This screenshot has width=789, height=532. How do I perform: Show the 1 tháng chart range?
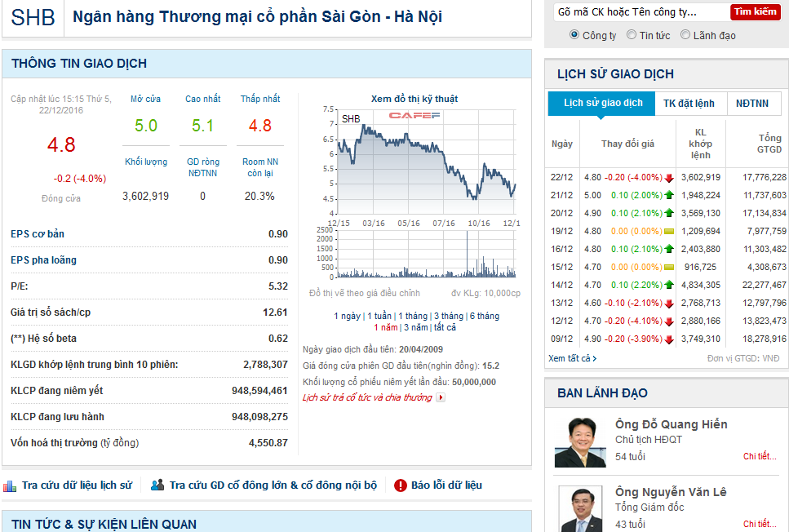[x=413, y=316]
